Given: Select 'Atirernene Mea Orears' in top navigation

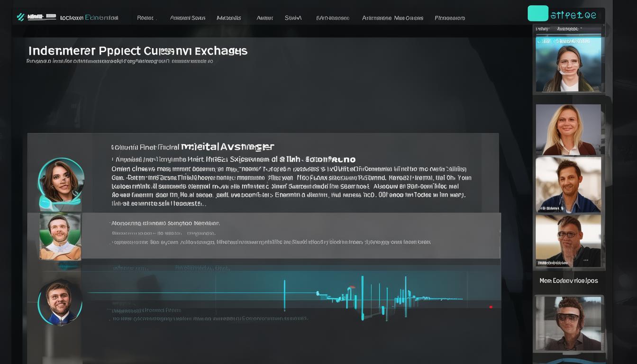Looking at the screenshot, I should coord(392,18).
